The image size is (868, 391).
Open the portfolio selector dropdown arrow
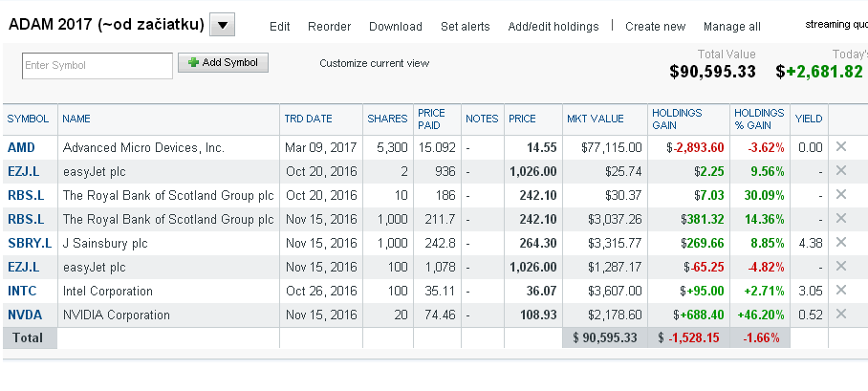tap(222, 25)
